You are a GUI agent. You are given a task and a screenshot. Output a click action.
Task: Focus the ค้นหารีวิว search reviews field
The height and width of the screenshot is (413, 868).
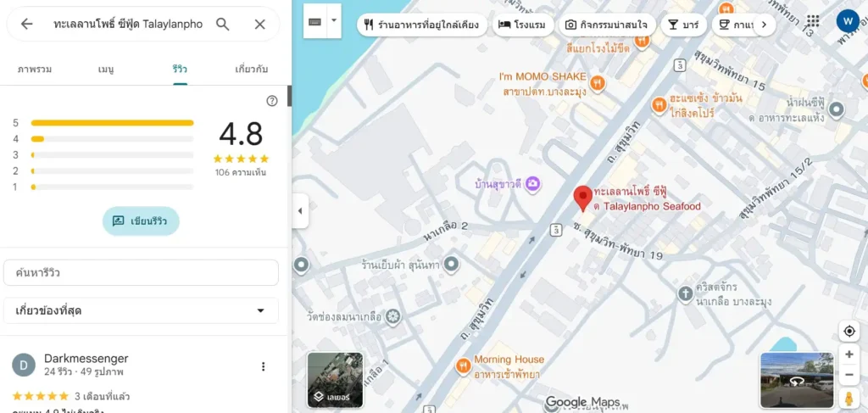tap(141, 273)
